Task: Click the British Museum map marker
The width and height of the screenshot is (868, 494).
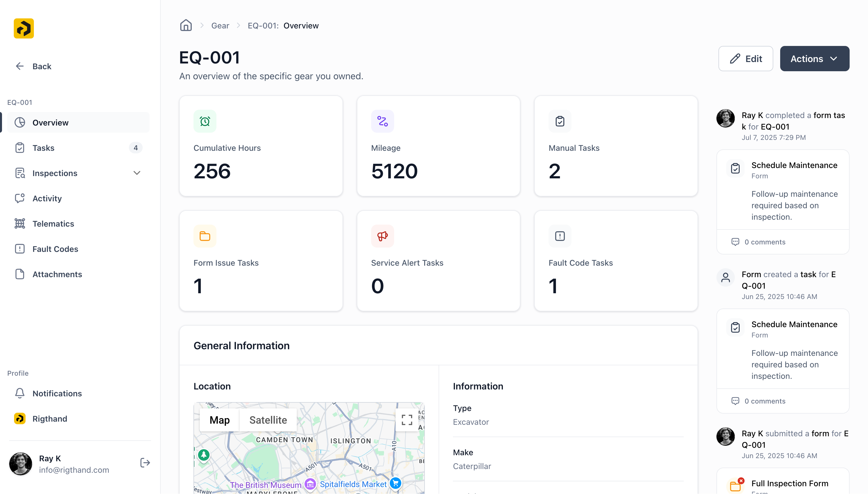Action: [x=310, y=484]
